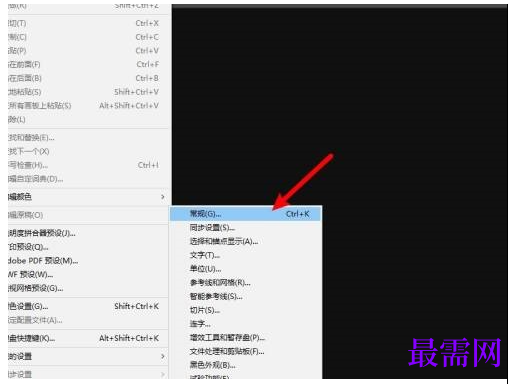Choose the Cut item with Ctrl+X shortcut
This screenshot has height=384, width=520.
(88, 23)
